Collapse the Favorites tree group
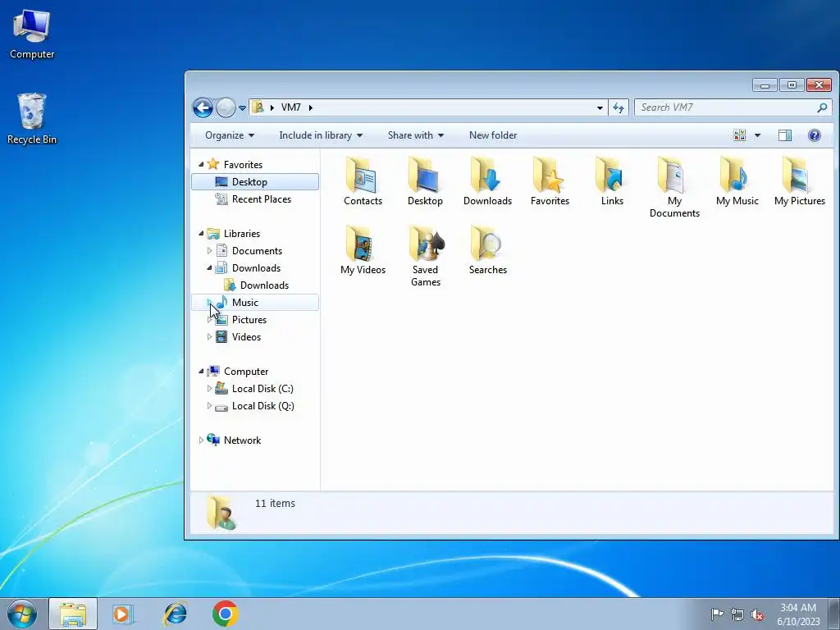The width and height of the screenshot is (840, 630). tap(202, 164)
